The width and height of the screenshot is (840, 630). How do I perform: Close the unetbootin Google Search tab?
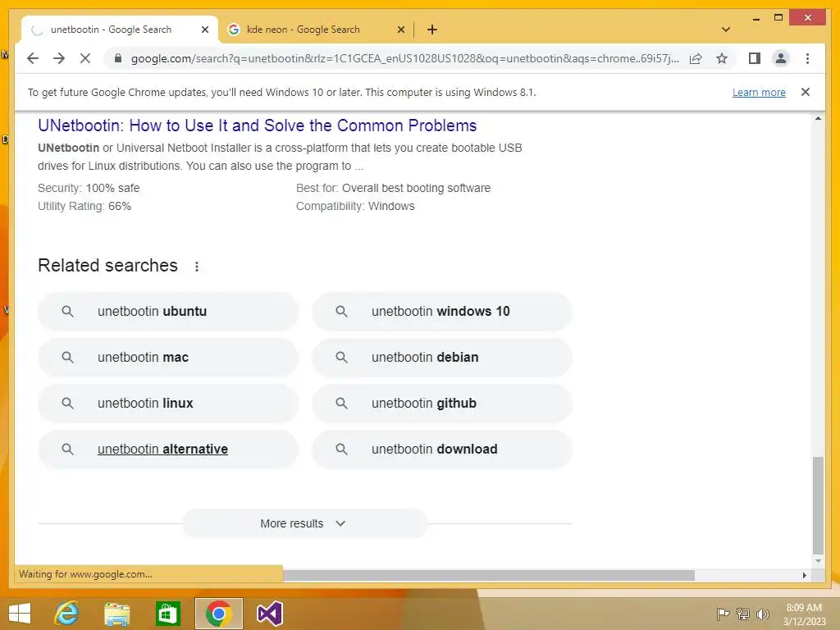tap(204, 30)
